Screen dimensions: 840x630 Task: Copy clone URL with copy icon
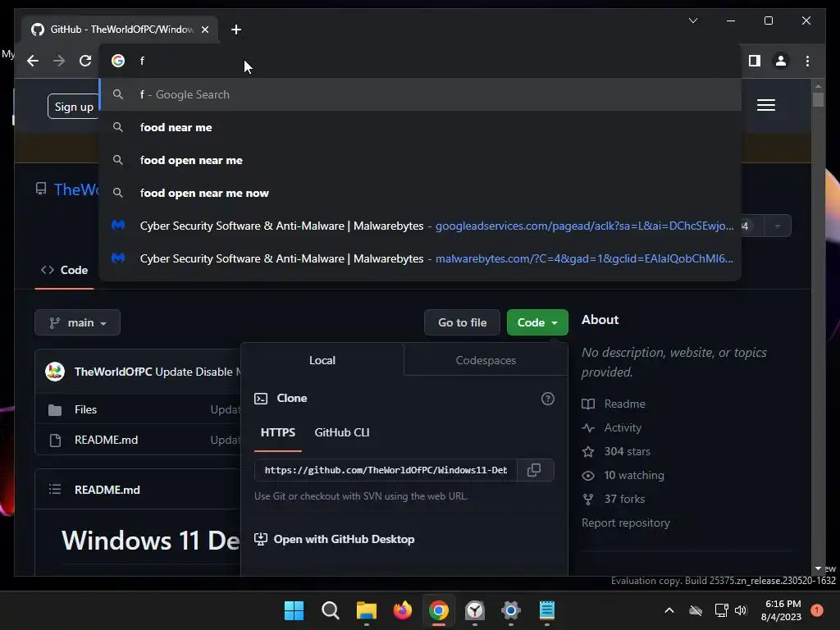(x=534, y=470)
